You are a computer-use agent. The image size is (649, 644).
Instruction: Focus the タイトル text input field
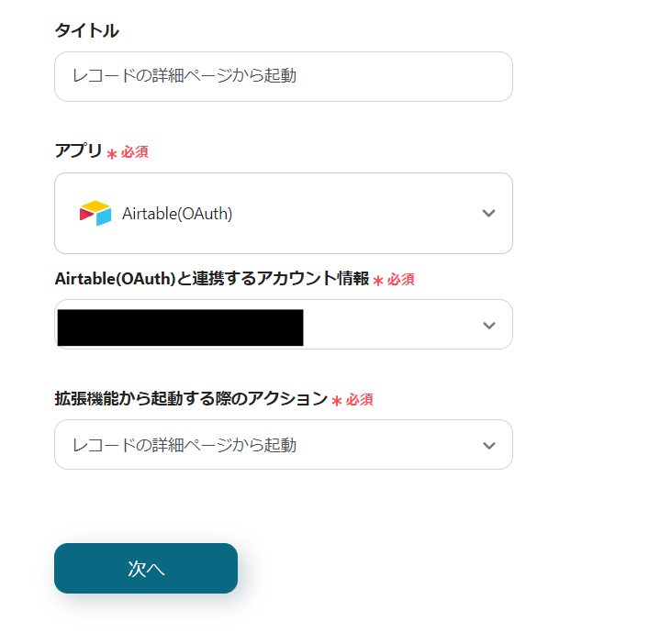click(283, 76)
